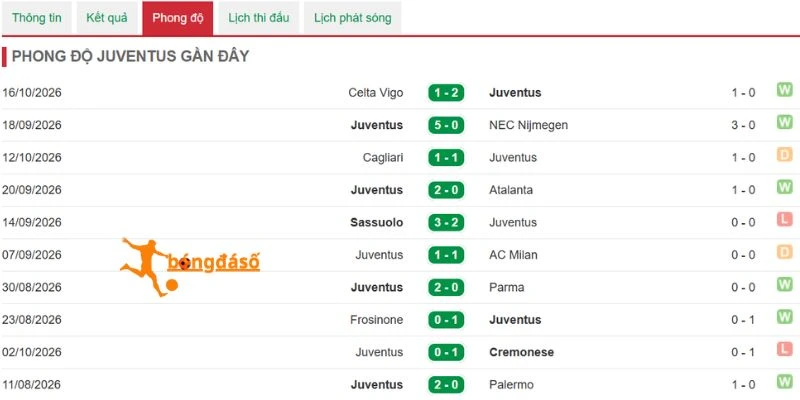Image resolution: width=800 pixels, height=400 pixels.
Task: Click the W badge for Palermo match
Action: pos(784,382)
